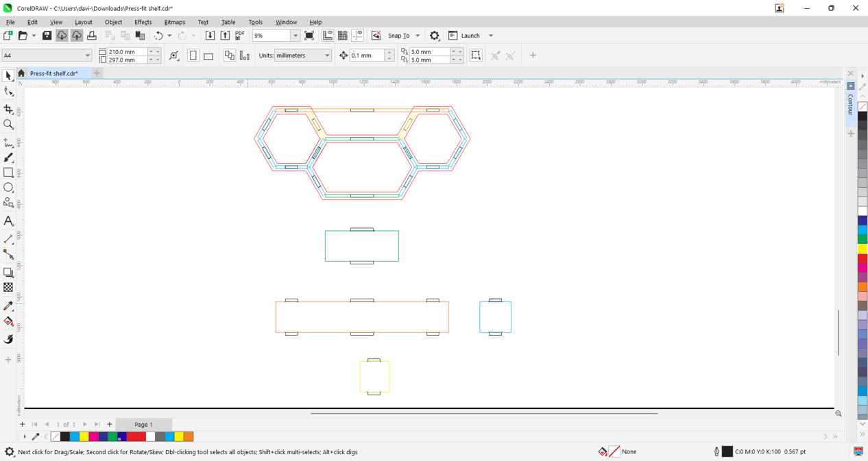
Task: Select the Freehand drawing tool
Action: (x=8, y=142)
